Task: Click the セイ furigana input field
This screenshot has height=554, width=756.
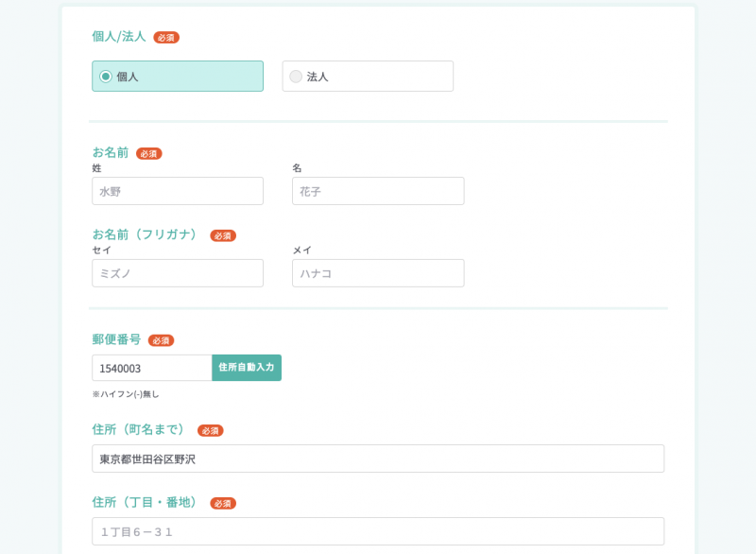Action: coord(178,273)
